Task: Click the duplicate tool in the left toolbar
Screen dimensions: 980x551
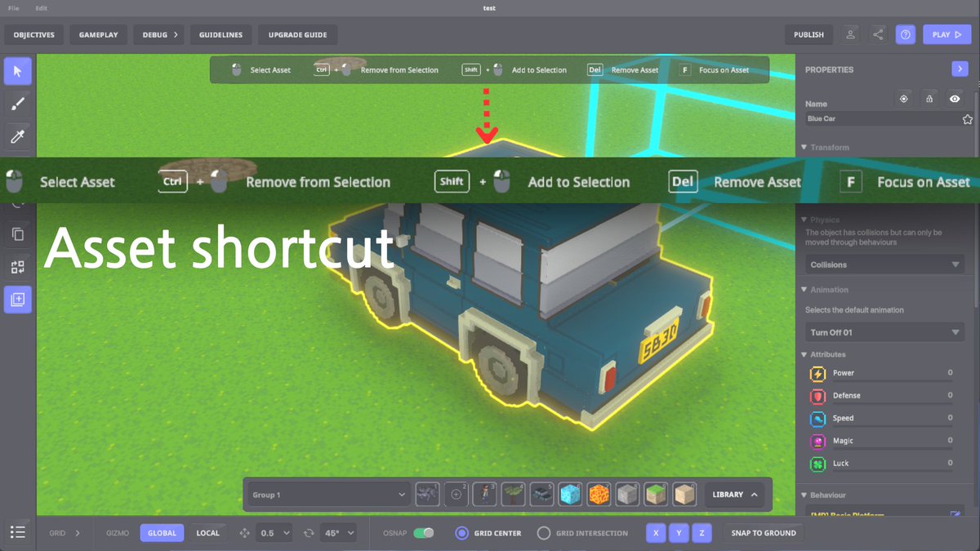Action: (x=18, y=233)
